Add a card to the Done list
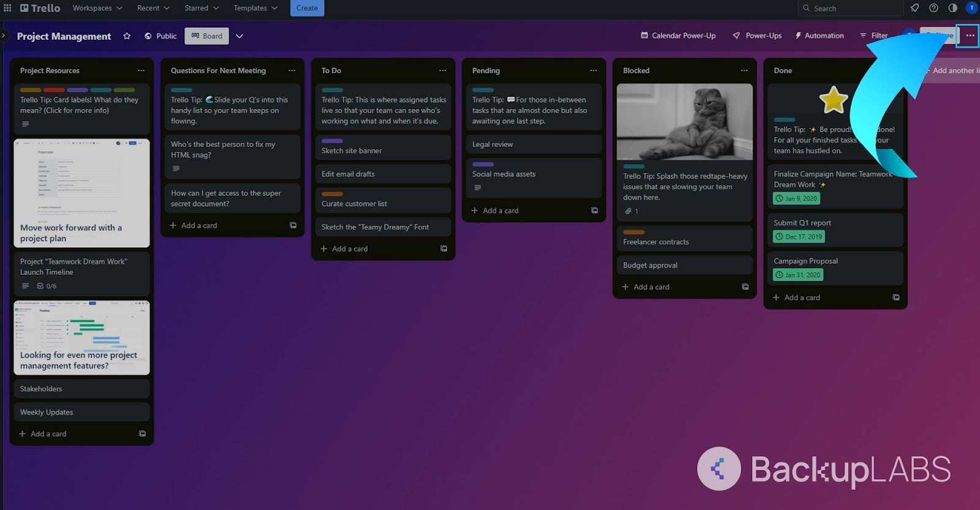 click(796, 298)
